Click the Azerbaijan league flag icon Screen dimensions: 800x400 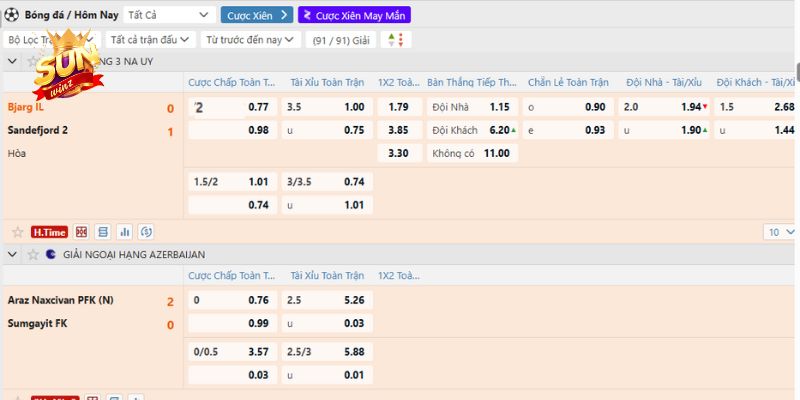(x=51, y=255)
